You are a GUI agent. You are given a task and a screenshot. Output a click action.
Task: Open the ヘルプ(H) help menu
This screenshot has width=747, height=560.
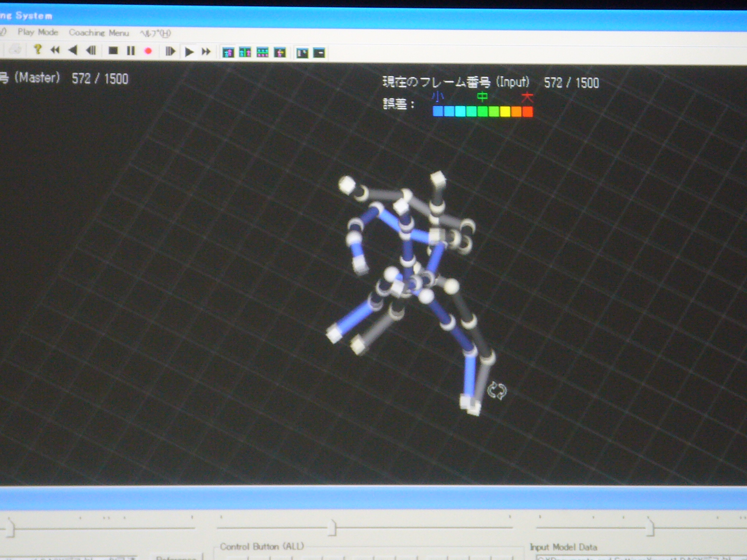155,34
